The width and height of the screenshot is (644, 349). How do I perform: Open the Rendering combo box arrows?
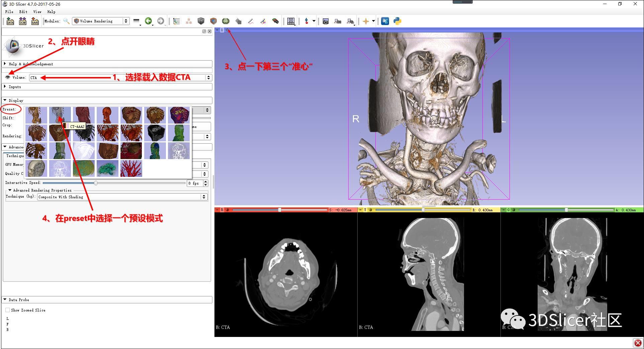207,136
